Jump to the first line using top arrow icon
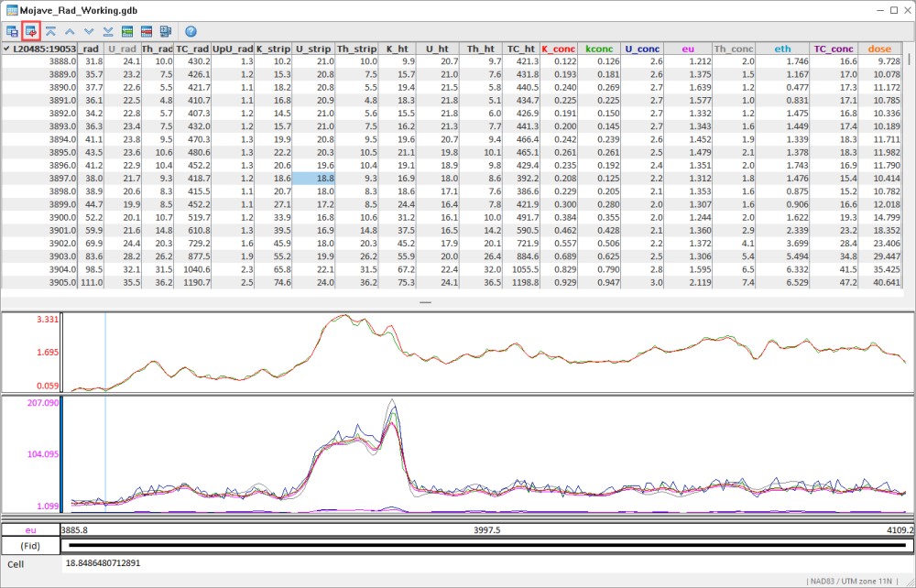 (51, 30)
